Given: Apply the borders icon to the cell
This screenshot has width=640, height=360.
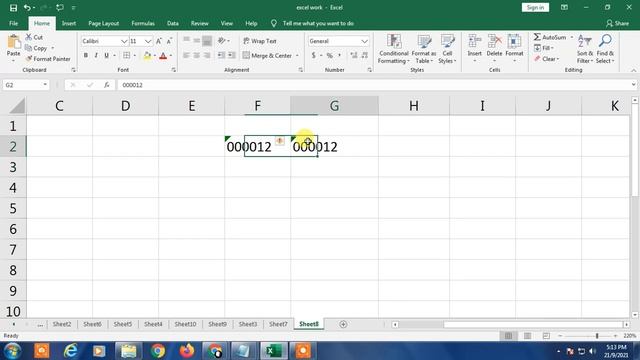Looking at the screenshot, I should click(127, 56).
